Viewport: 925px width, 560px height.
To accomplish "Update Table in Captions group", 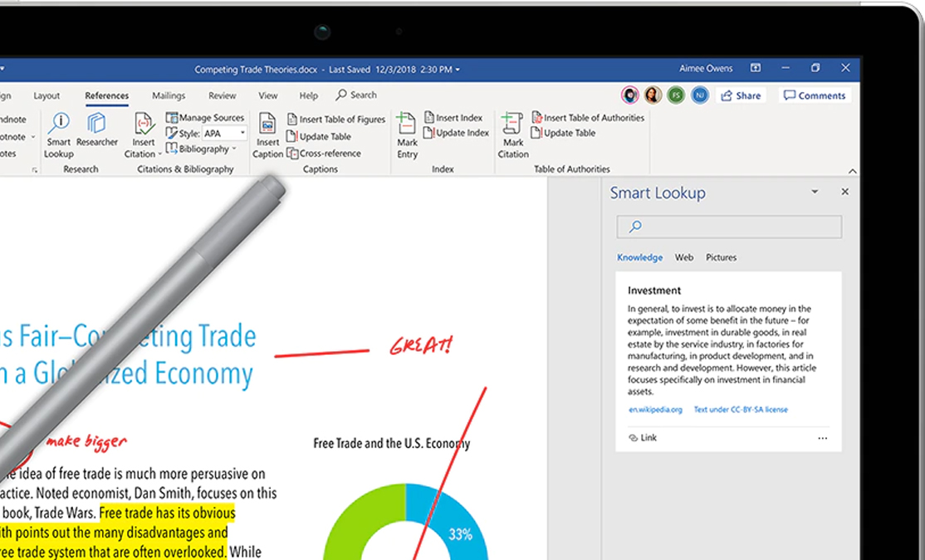I will point(319,136).
